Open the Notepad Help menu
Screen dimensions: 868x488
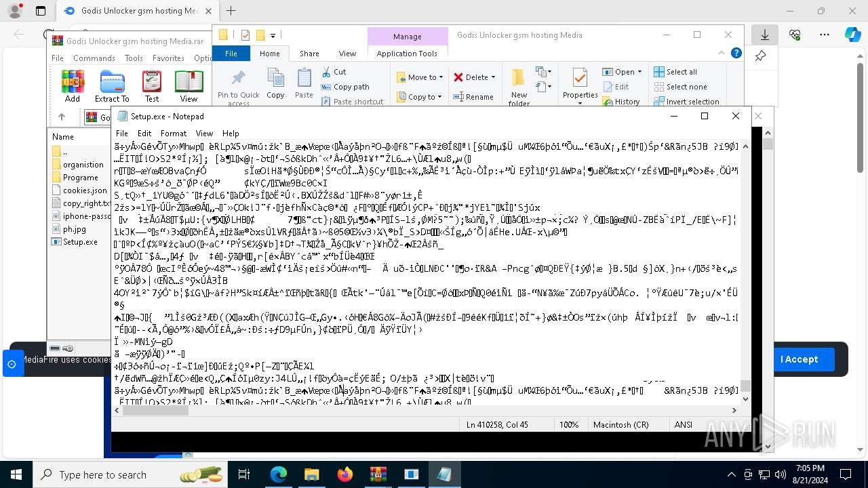click(x=231, y=134)
